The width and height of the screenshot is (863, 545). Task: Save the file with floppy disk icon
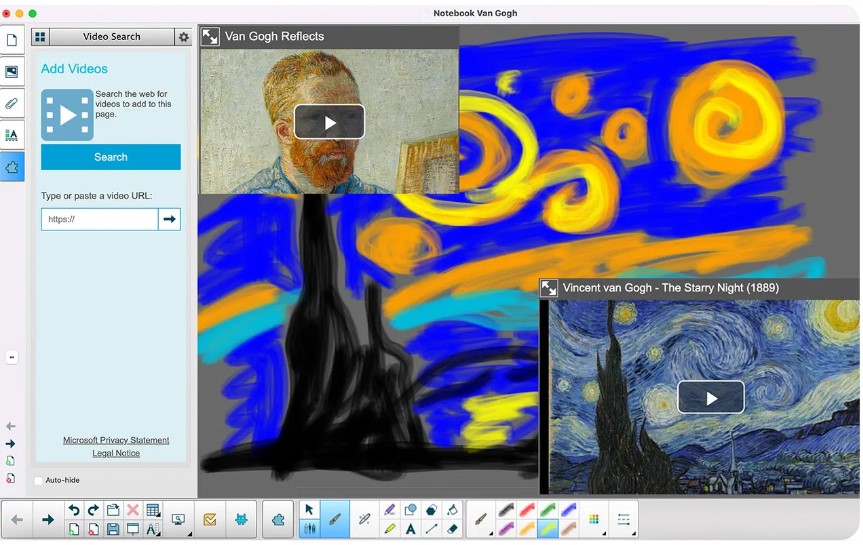113,530
